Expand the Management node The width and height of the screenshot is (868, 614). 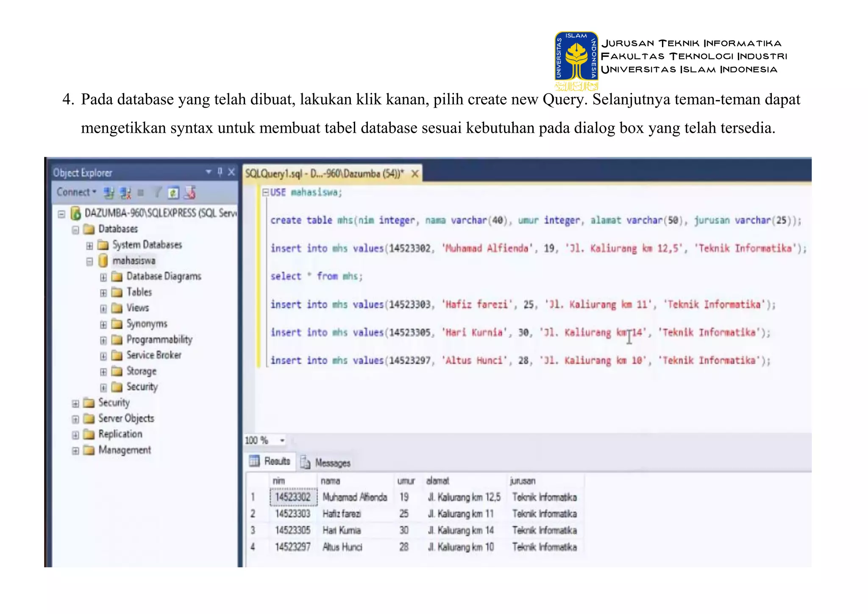pos(75,451)
